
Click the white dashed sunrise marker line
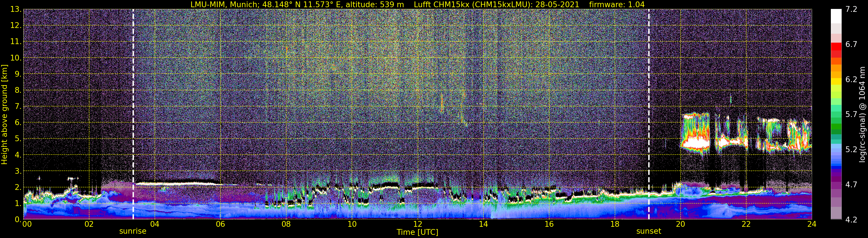(133, 114)
